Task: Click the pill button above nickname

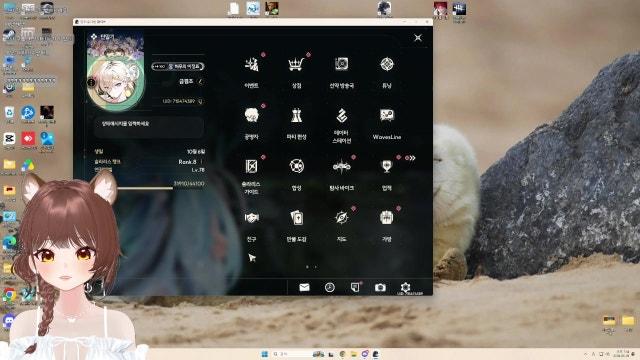Action: pyautogui.click(x=178, y=66)
